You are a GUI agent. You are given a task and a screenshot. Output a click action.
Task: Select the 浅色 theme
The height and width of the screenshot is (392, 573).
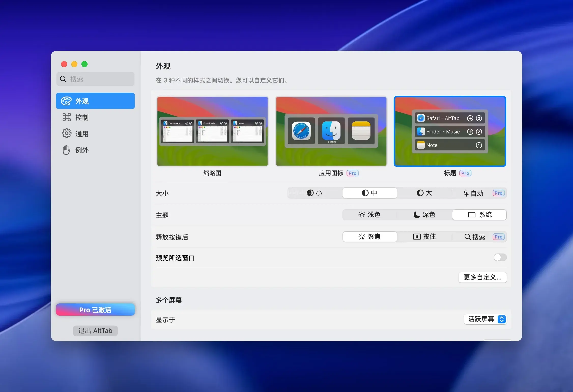(x=369, y=215)
